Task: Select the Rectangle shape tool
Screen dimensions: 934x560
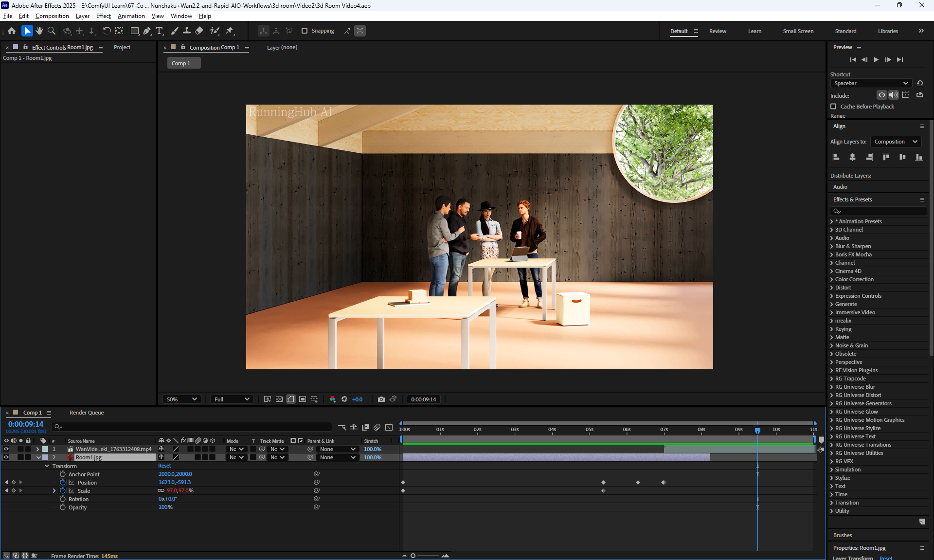Action: click(x=135, y=31)
